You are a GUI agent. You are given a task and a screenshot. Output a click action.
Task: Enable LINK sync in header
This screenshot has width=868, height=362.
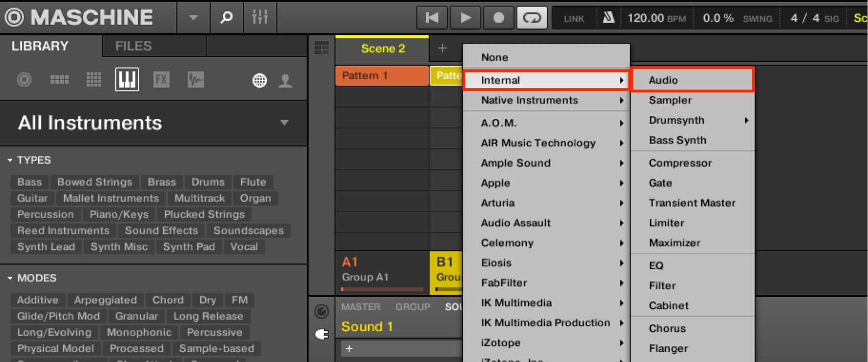[x=574, y=19]
